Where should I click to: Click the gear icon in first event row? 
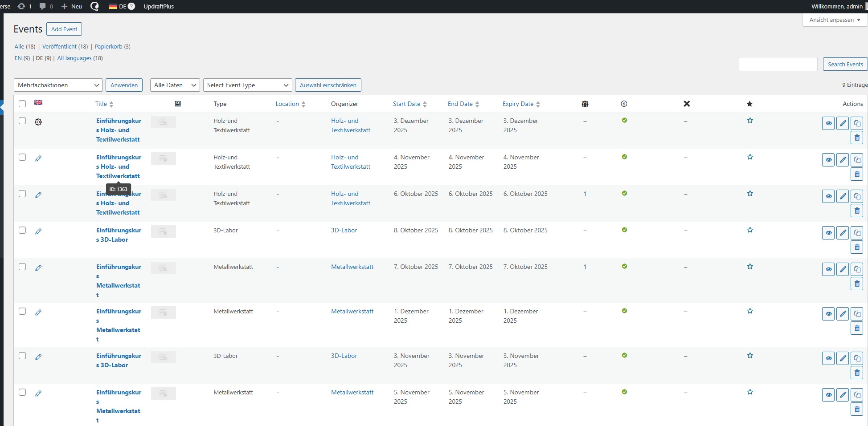[x=38, y=122]
